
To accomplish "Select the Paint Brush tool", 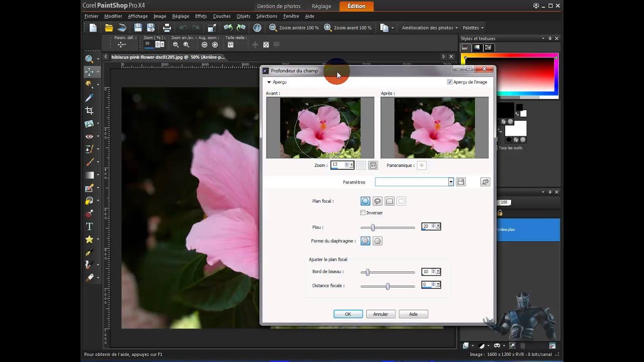I will (89, 162).
